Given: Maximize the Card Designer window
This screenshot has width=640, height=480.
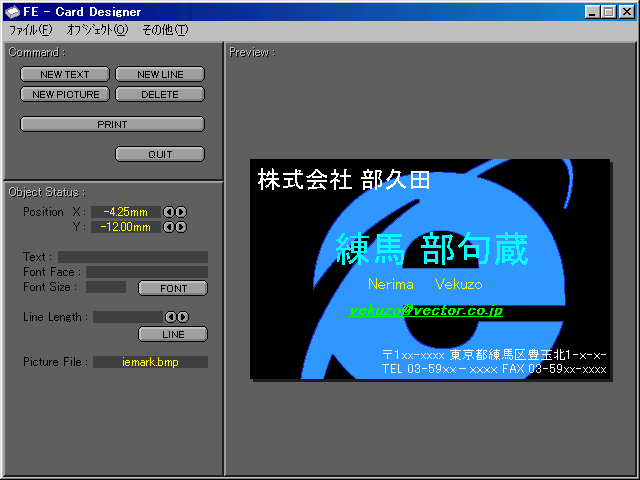Looking at the screenshot, I should coord(608,12).
